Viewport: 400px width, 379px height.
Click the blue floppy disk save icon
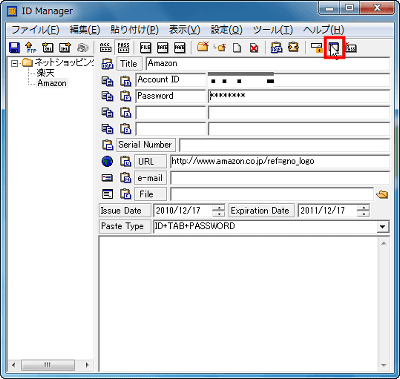pyautogui.click(x=14, y=48)
